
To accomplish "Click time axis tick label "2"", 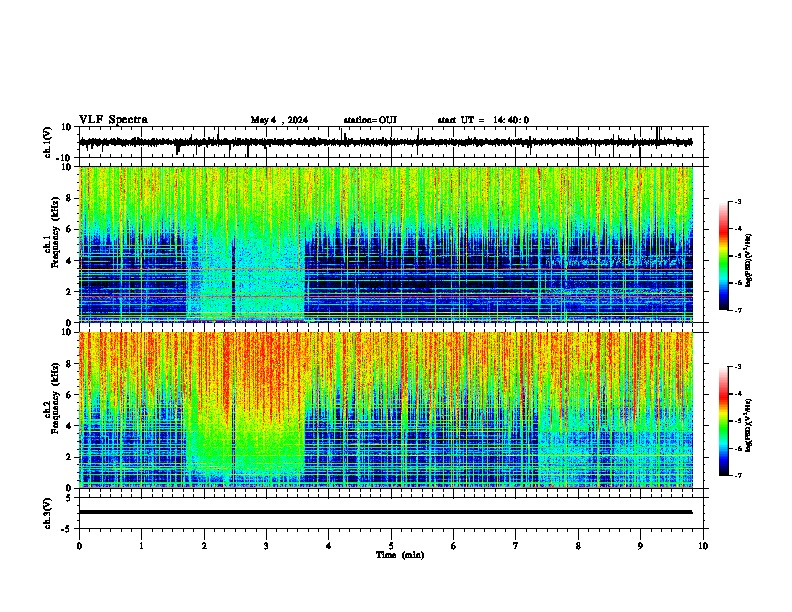I will [x=204, y=546].
